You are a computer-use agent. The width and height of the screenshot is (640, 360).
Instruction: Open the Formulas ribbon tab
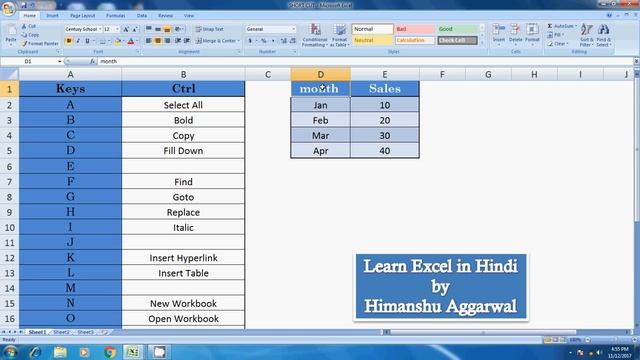click(116, 16)
